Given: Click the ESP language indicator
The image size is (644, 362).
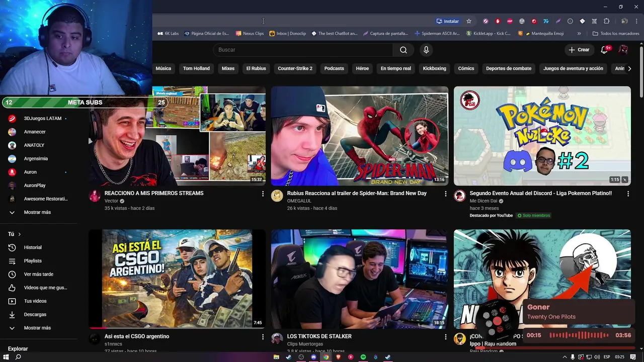Looking at the screenshot, I should point(607,357).
